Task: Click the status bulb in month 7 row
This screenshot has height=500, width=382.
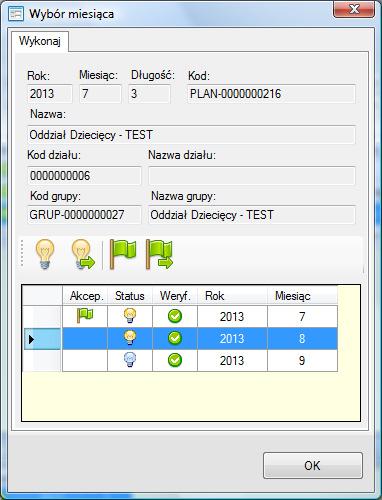Action: pyautogui.click(x=130, y=316)
